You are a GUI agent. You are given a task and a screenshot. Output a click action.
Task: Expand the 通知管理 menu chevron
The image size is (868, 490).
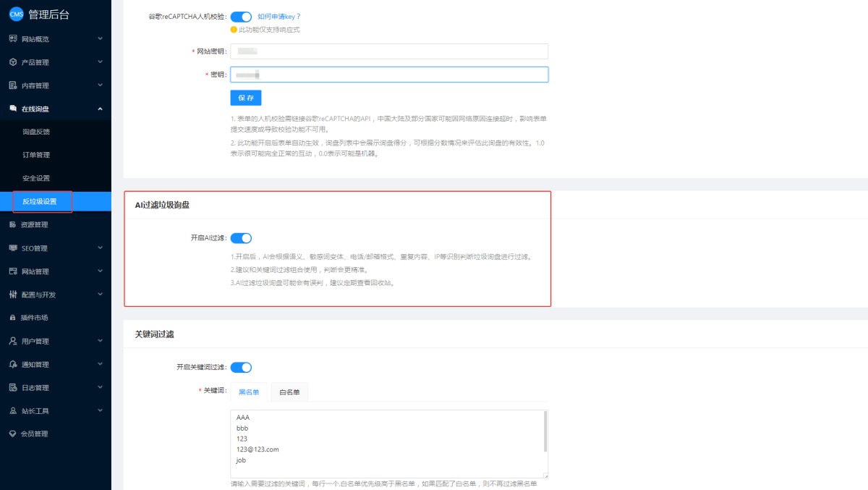[100, 364]
